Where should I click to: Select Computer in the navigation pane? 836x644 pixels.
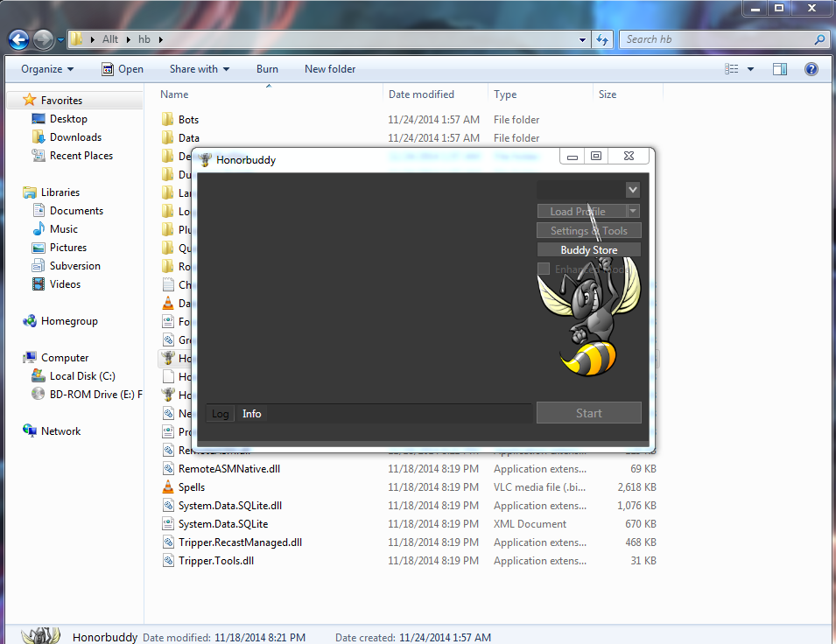[x=65, y=358]
